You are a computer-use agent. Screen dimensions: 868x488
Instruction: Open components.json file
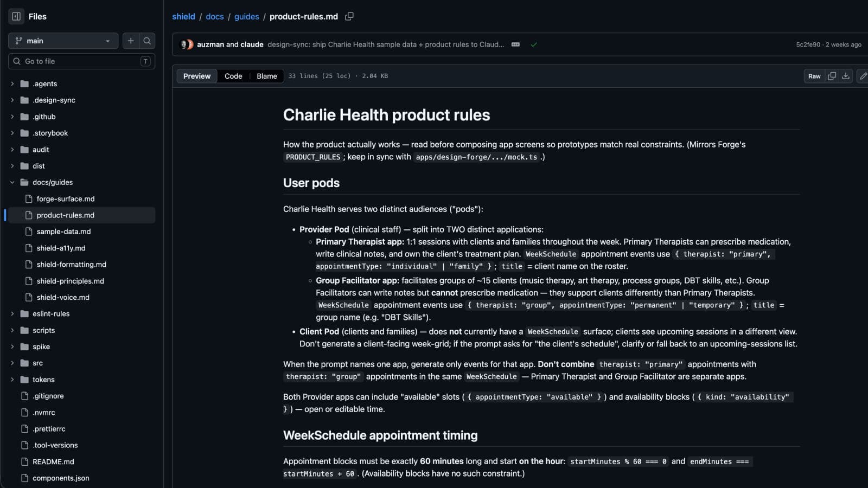61,478
